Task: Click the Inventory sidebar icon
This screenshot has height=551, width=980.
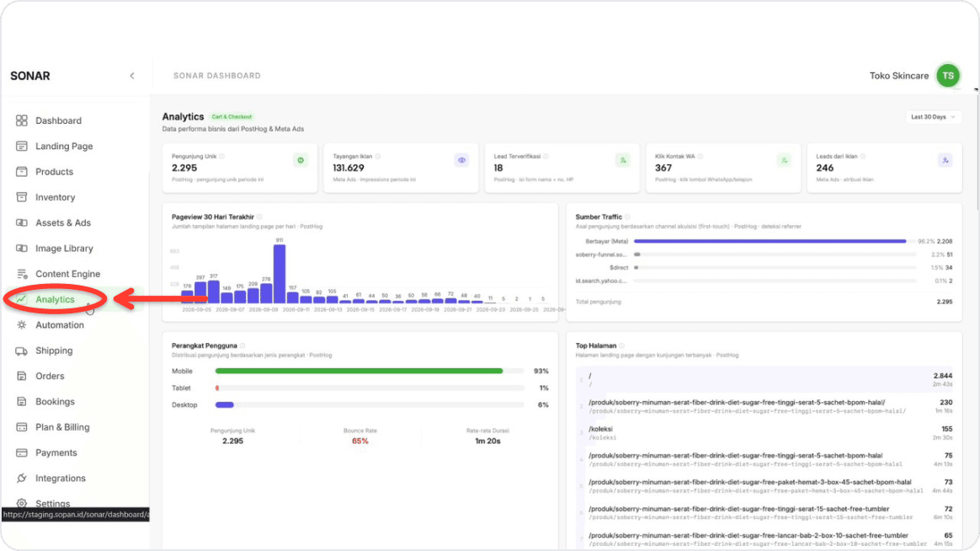Action: tap(22, 197)
